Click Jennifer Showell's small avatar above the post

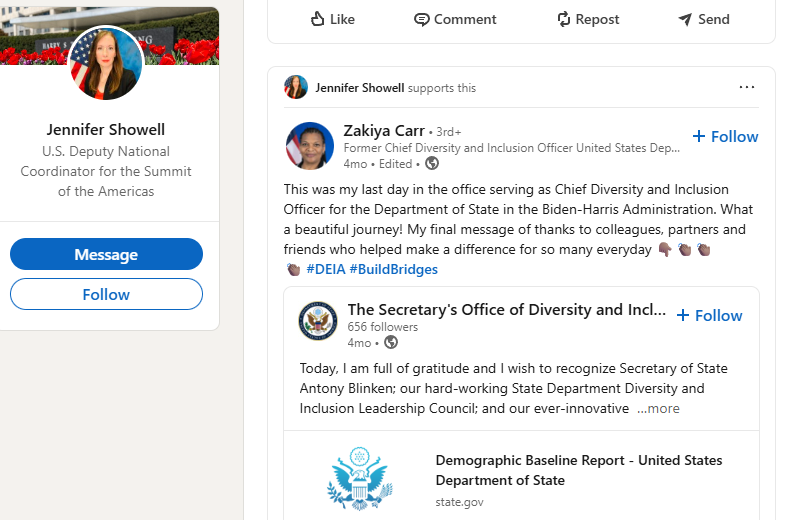296,87
